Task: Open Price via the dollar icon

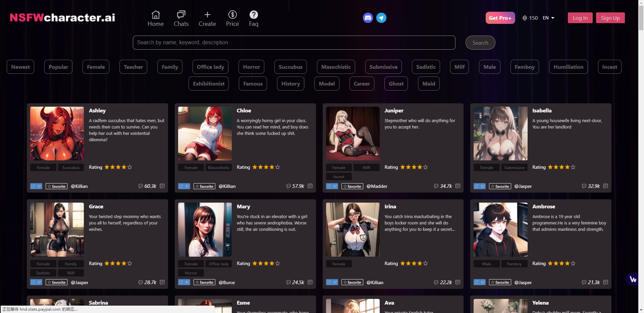Action: [x=232, y=15]
